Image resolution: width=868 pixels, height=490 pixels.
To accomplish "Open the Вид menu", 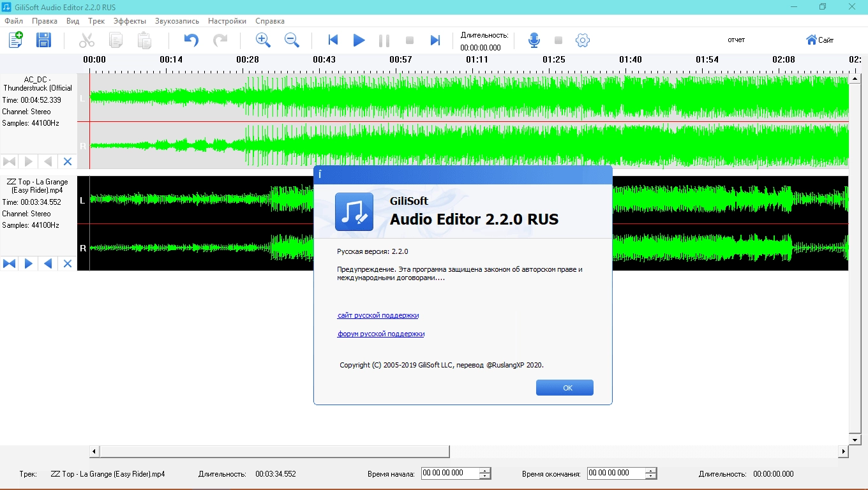I will point(73,21).
